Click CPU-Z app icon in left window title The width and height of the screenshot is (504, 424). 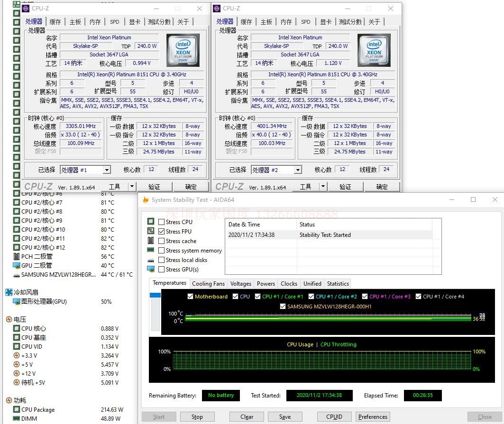tap(26, 9)
